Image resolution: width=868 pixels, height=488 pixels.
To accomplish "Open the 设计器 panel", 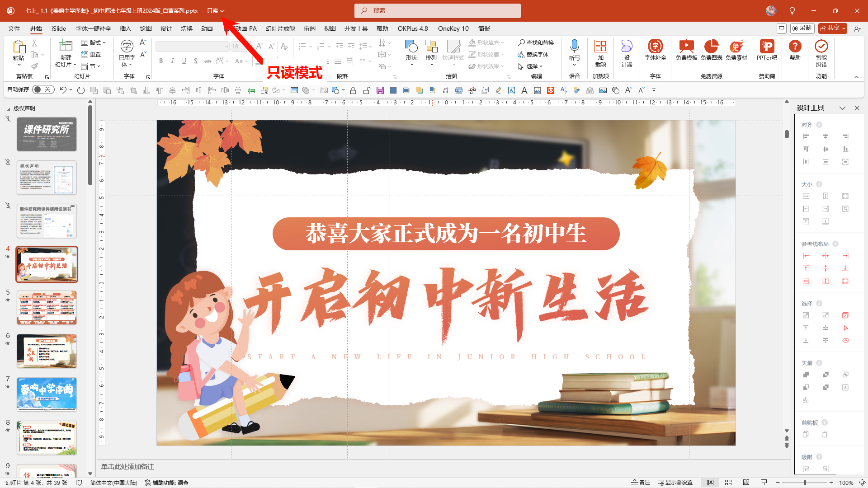I will pos(627,53).
